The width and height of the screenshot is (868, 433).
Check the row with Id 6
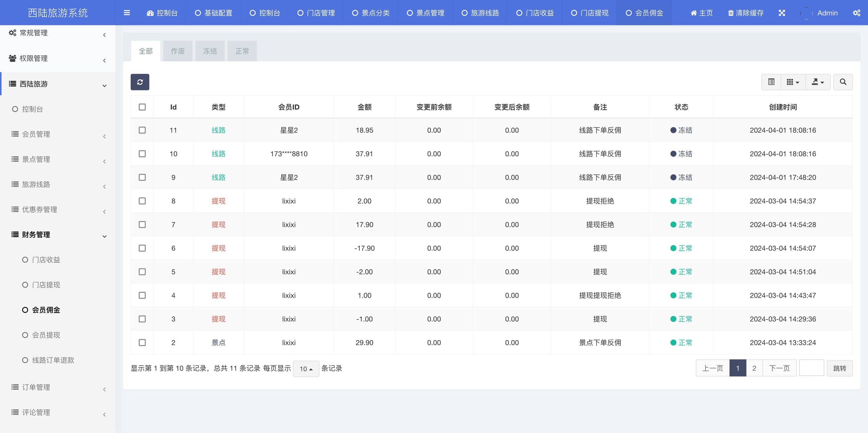point(142,248)
